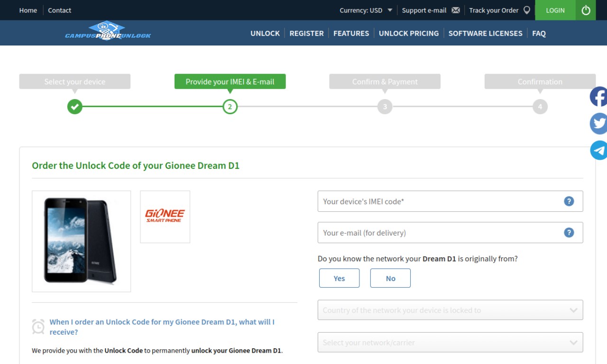Screen dimensions: 607x364
Task: Click the step 3 circle indicator
Action: click(x=385, y=107)
